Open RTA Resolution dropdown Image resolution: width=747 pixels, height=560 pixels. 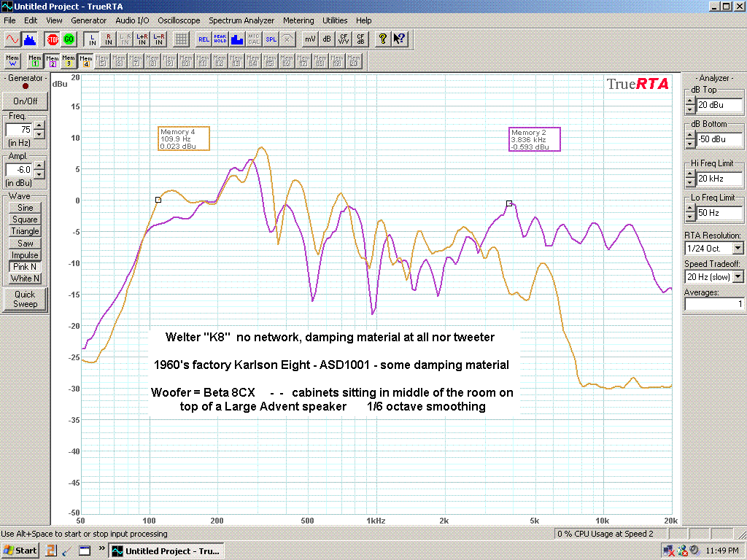point(738,248)
